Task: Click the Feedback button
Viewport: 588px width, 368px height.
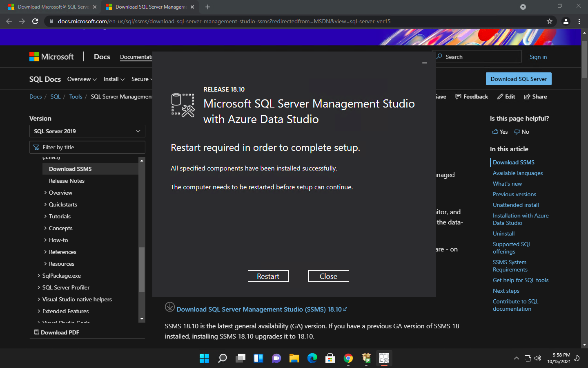Action: coord(472,96)
